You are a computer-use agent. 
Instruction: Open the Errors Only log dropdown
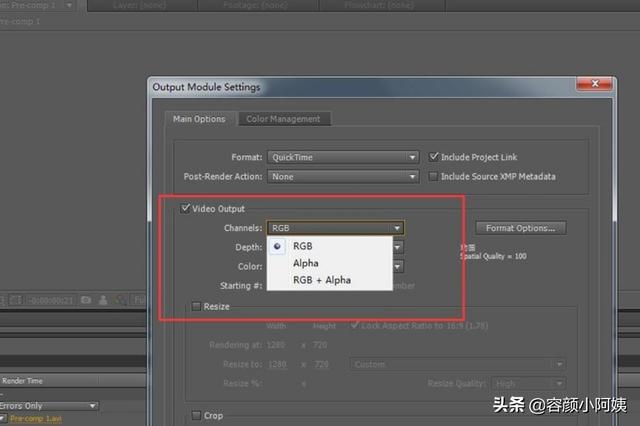50,406
